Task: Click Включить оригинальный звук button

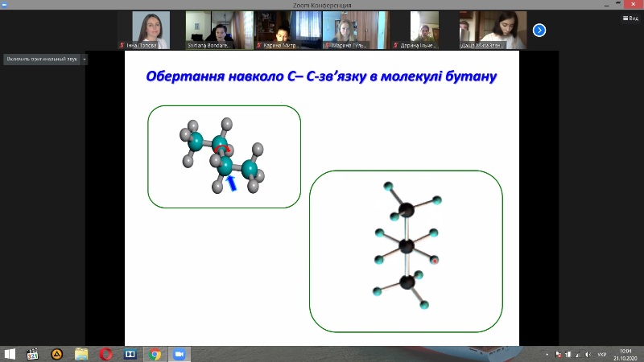Action: 42,60
